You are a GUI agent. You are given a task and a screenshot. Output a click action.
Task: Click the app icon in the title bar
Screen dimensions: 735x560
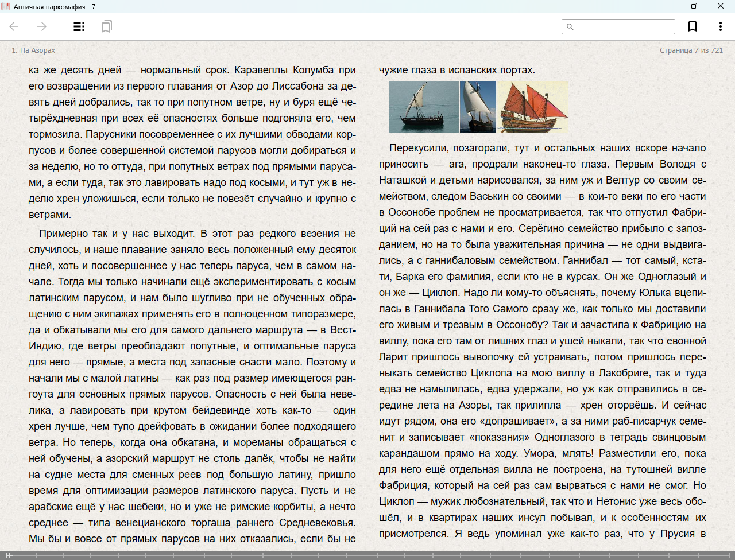[6, 6]
